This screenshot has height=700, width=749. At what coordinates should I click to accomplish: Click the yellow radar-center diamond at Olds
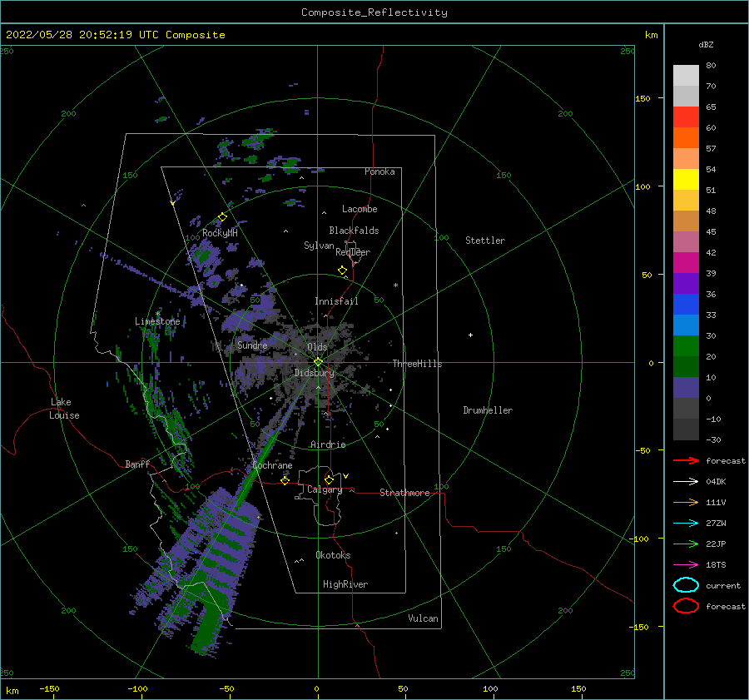pyautogui.click(x=318, y=362)
